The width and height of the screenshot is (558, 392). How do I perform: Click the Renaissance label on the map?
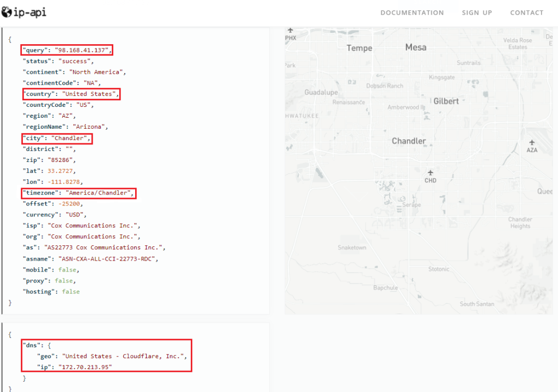[x=348, y=102]
